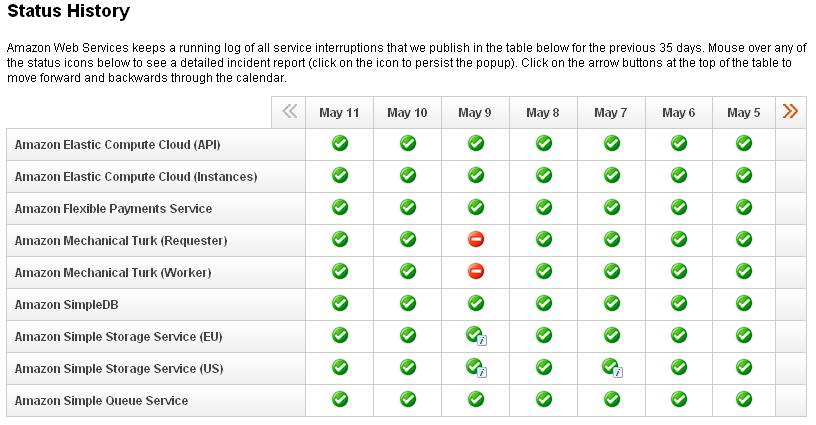Click Mechanical Turk (Requester) check for May 7
The height and width of the screenshot is (425, 816).
(x=612, y=239)
